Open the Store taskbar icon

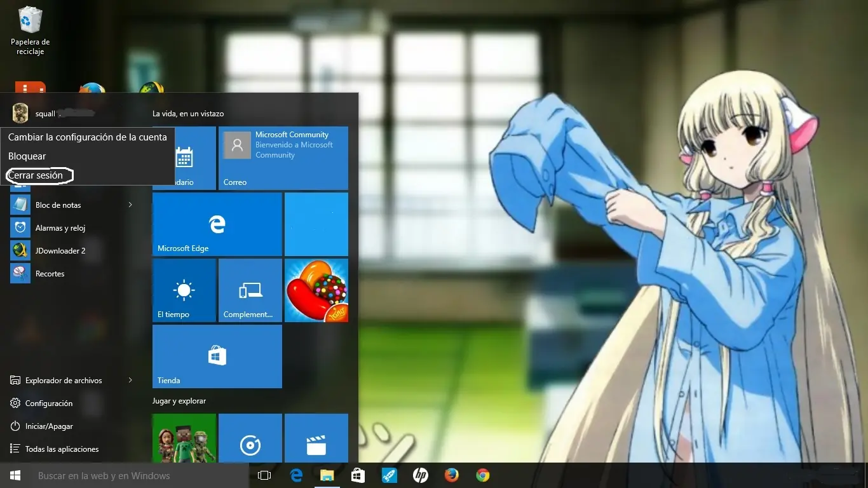[x=358, y=475]
